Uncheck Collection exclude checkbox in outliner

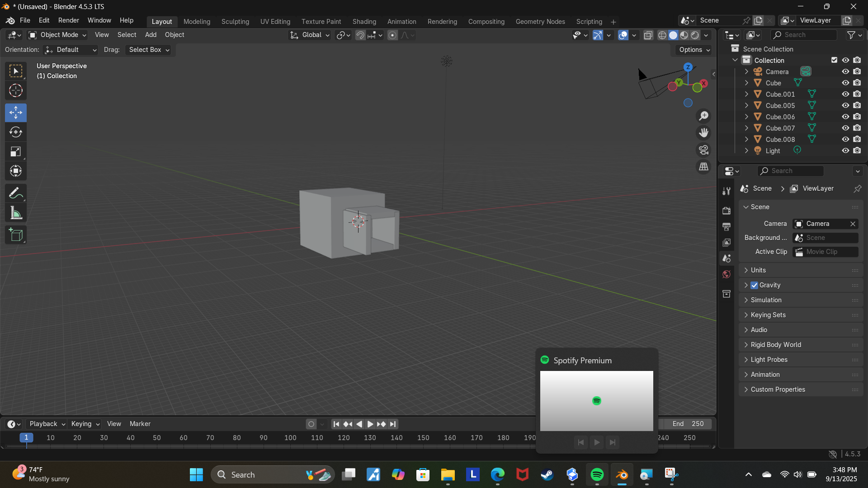click(x=834, y=60)
